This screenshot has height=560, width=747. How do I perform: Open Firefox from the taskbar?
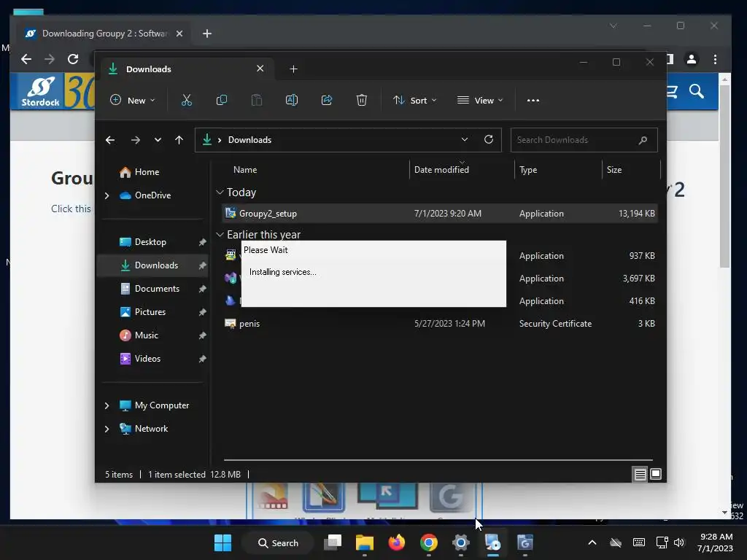pos(396,542)
